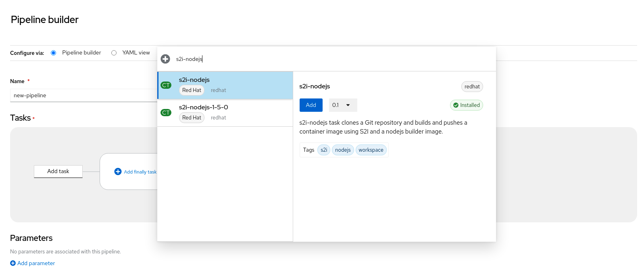Click the nodejs tag chip
Viewport: 644px width, 274px height.
click(x=343, y=150)
